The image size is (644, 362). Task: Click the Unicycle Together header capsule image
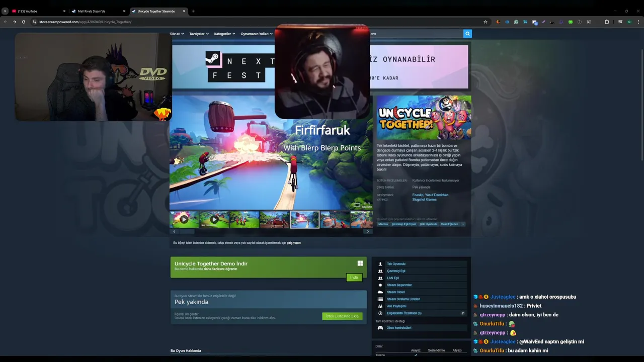coord(424,118)
